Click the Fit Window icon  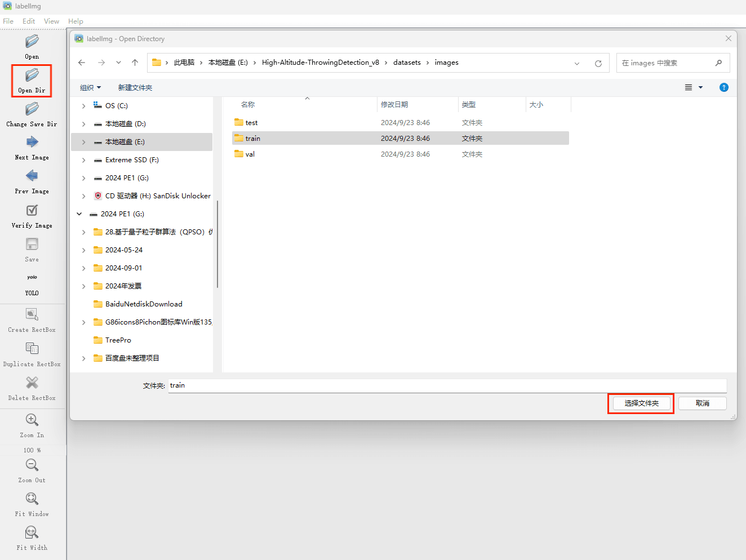coord(32,499)
